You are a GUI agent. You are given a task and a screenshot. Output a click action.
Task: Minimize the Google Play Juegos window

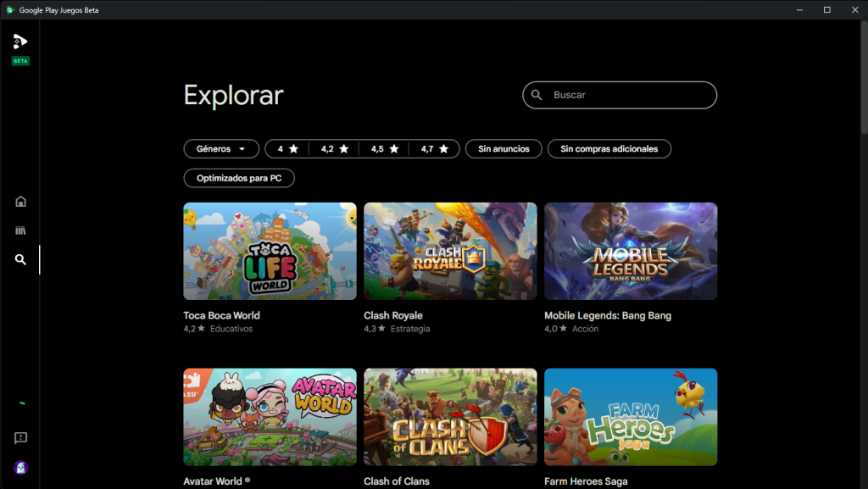[799, 10]
